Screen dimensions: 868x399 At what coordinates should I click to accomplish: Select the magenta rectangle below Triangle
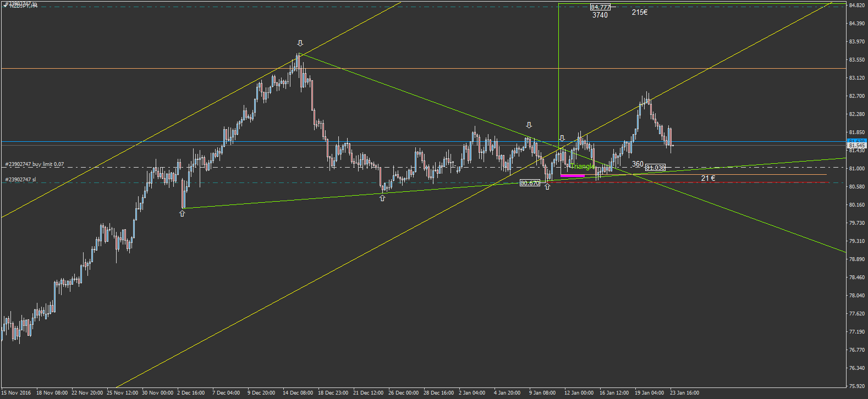572,175
